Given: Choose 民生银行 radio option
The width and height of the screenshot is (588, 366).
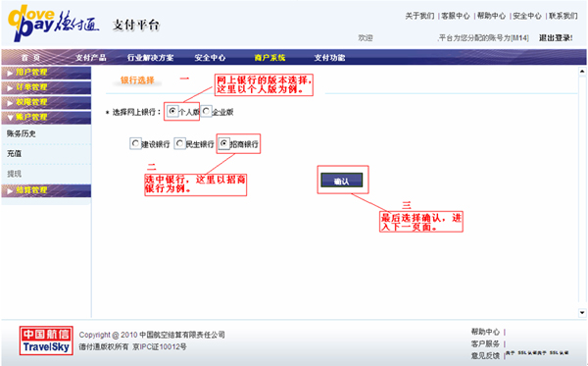Looking at the screenshot, I should point(179,143).
